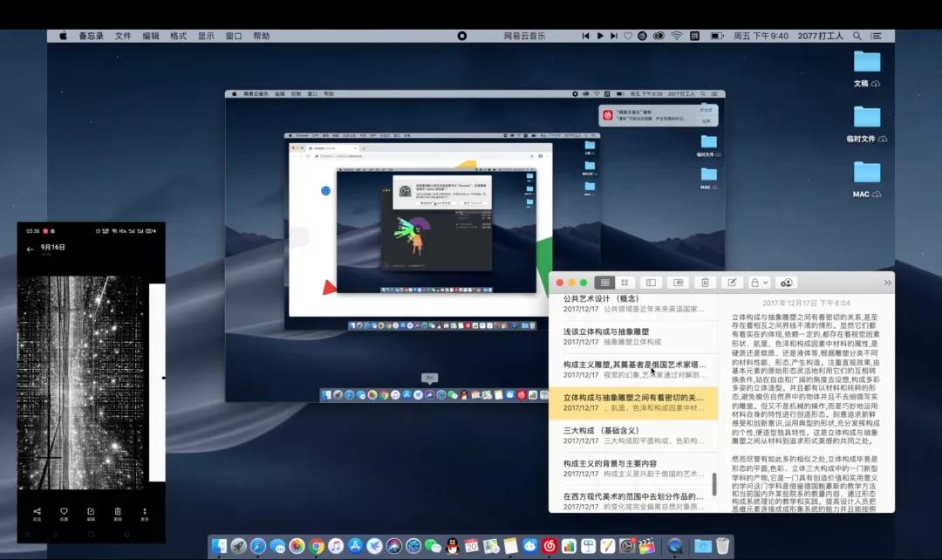Open Photos in the main Dock

pos(297,545)
